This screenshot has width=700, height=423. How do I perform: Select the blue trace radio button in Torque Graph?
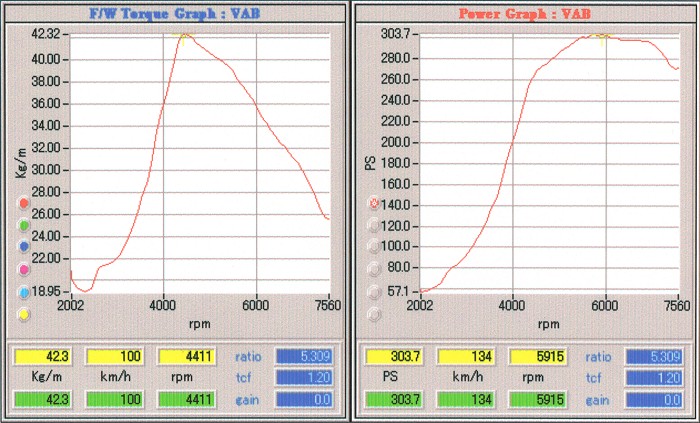point(24,246)
